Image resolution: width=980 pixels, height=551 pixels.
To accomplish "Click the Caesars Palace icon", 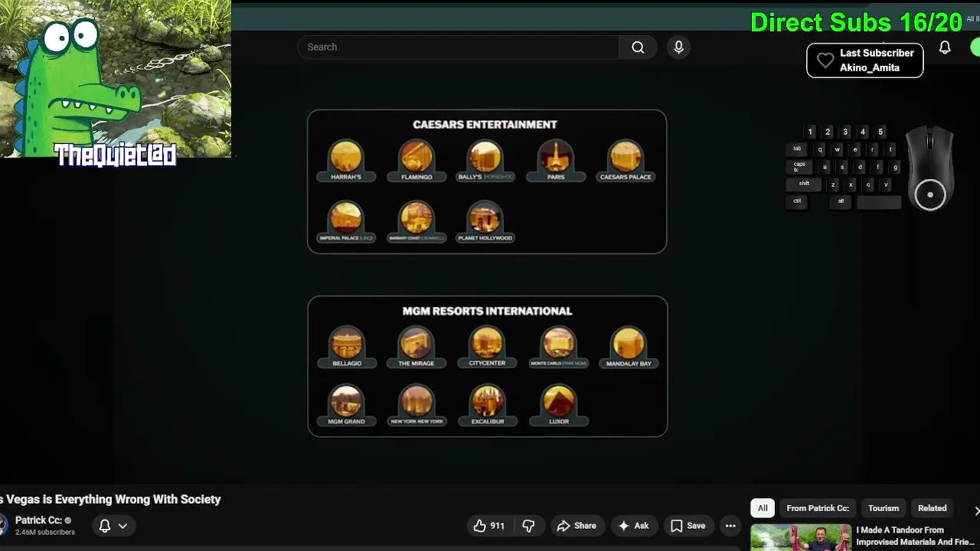I will pyautogui.click(x=626, y=161).
